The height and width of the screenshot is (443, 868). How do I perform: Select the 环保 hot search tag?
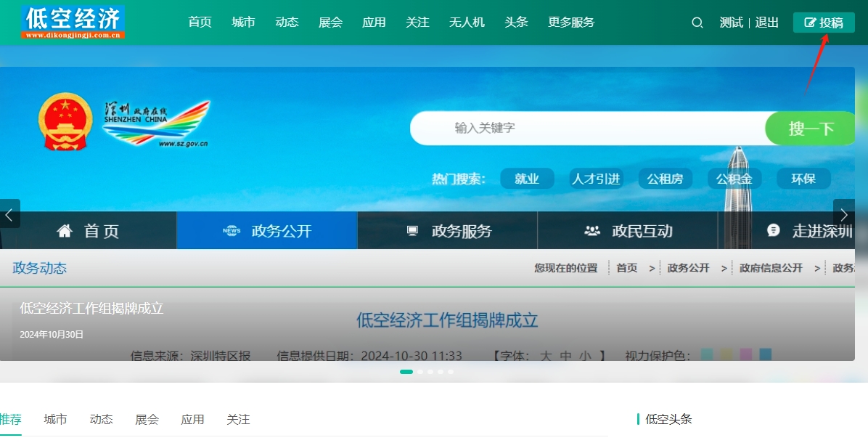tap(803, 179)
